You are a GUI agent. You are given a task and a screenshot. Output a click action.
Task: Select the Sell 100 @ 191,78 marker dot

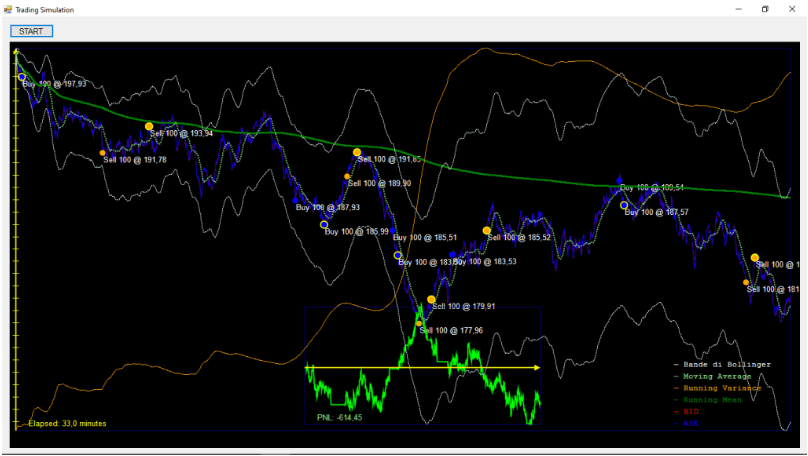click(103, 153)
